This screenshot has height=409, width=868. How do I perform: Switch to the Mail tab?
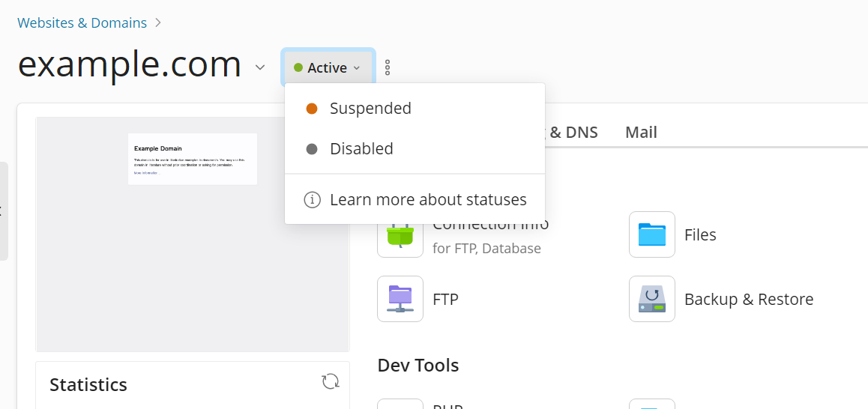(x=641, y=133)
